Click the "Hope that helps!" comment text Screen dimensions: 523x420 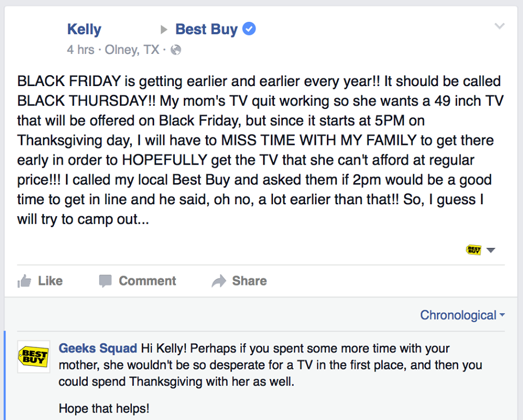click(104, 409)
